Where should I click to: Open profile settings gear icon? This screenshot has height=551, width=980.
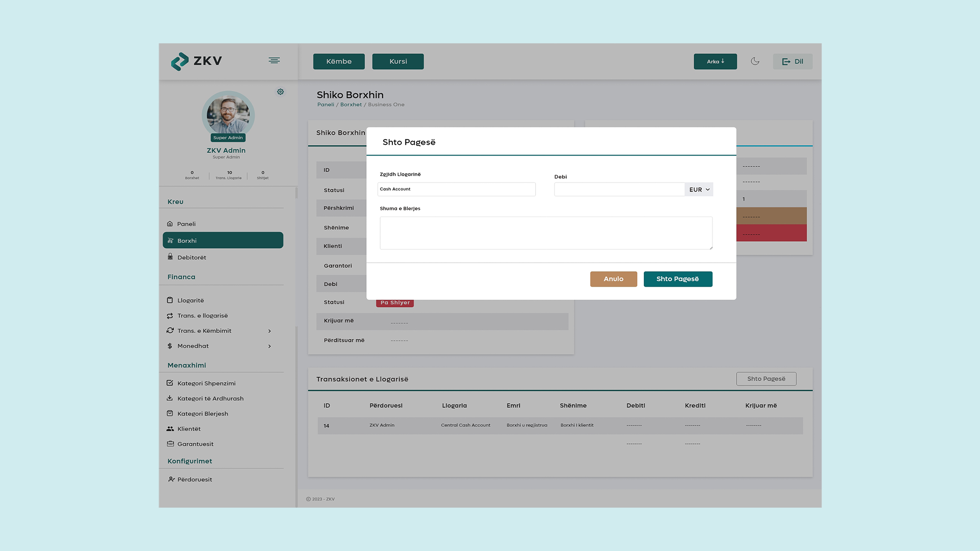(x=281, y=92)
